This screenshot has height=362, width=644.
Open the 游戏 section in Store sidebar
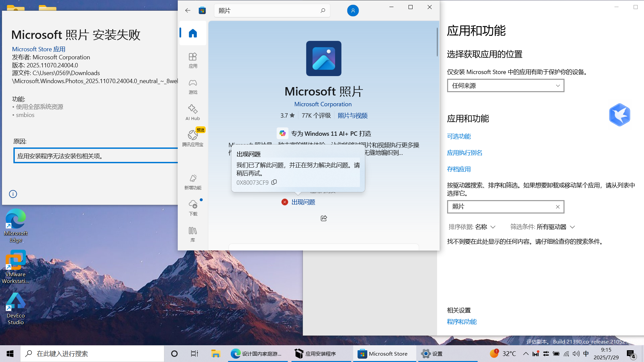pyautogui.click(x=193, y=86)
